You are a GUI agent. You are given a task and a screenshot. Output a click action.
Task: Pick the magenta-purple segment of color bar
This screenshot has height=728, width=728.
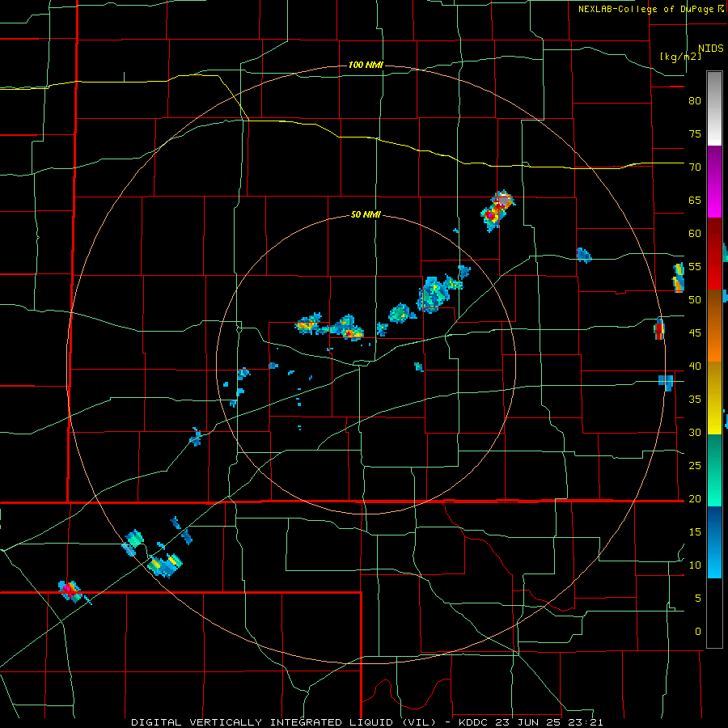pos(714,181)
